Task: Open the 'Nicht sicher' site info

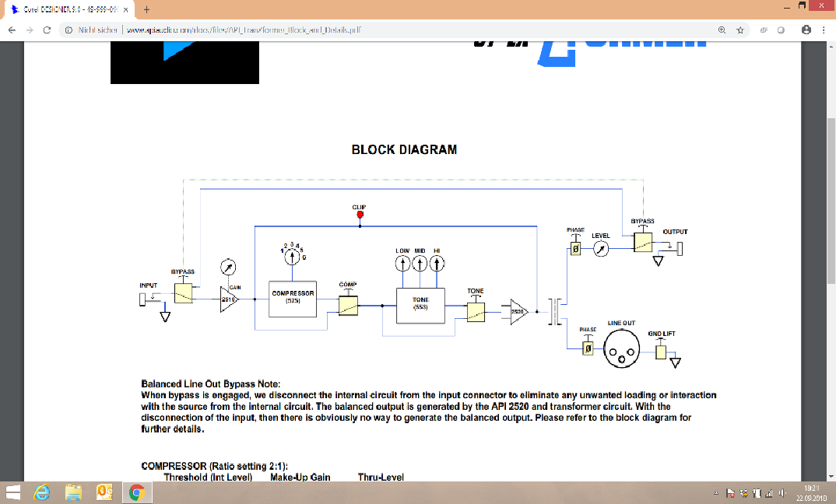Action: [91, 30]
